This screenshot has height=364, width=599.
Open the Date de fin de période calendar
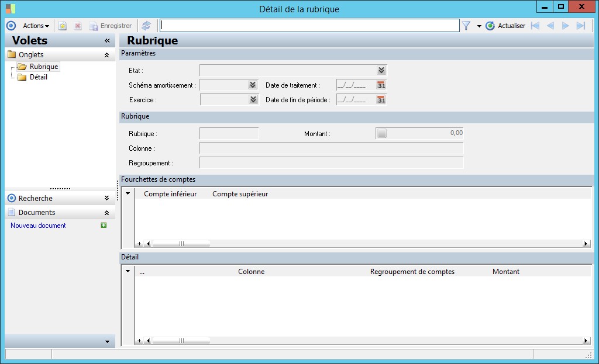click(x=381, y=99)
